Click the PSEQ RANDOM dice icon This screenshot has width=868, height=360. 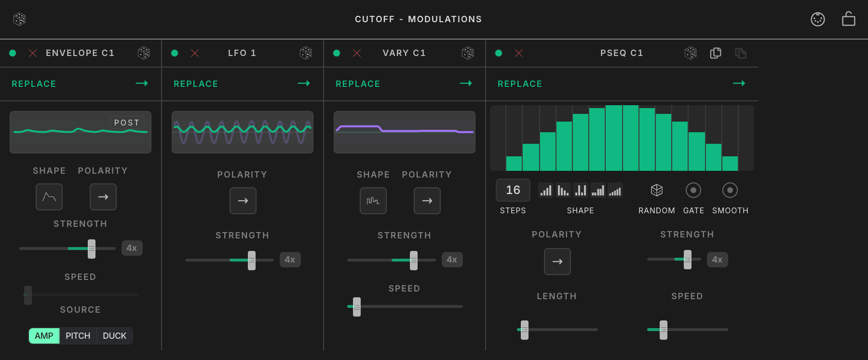(x=657, y=190)
